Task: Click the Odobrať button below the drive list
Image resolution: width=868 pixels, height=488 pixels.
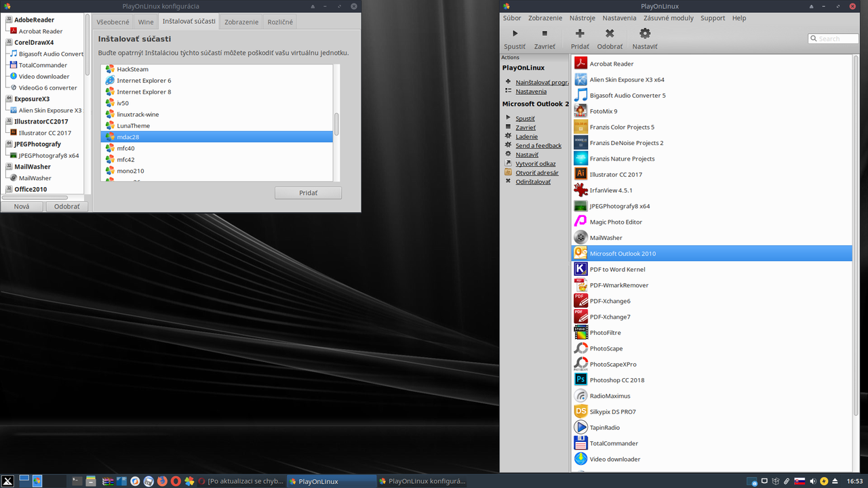Action: [66, 206]
